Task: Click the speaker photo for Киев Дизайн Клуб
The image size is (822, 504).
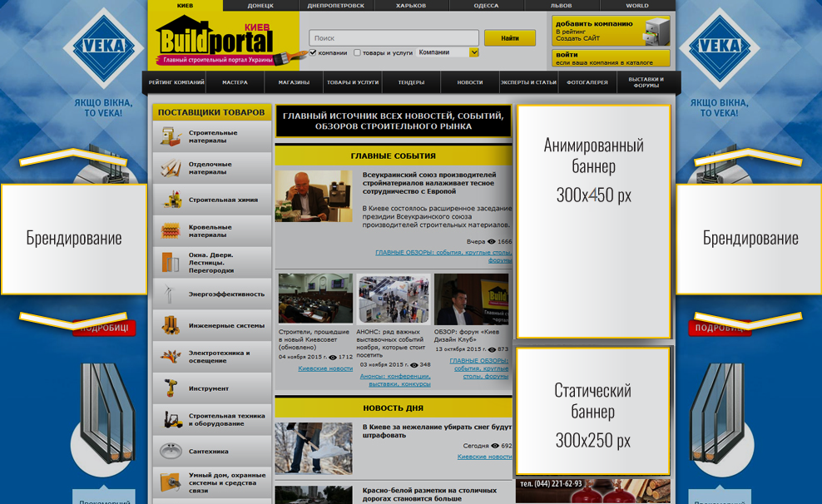Action: pyautogui.click(x=471, y=299)
